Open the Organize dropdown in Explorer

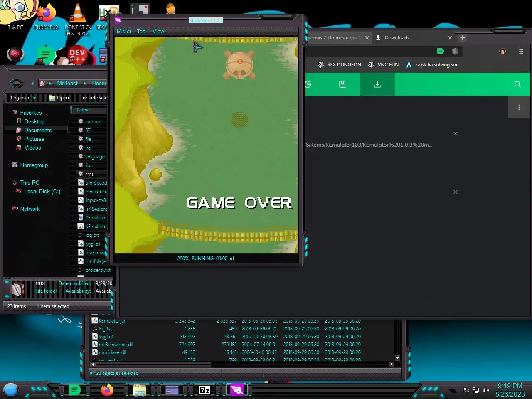click(x=23, y=98)
